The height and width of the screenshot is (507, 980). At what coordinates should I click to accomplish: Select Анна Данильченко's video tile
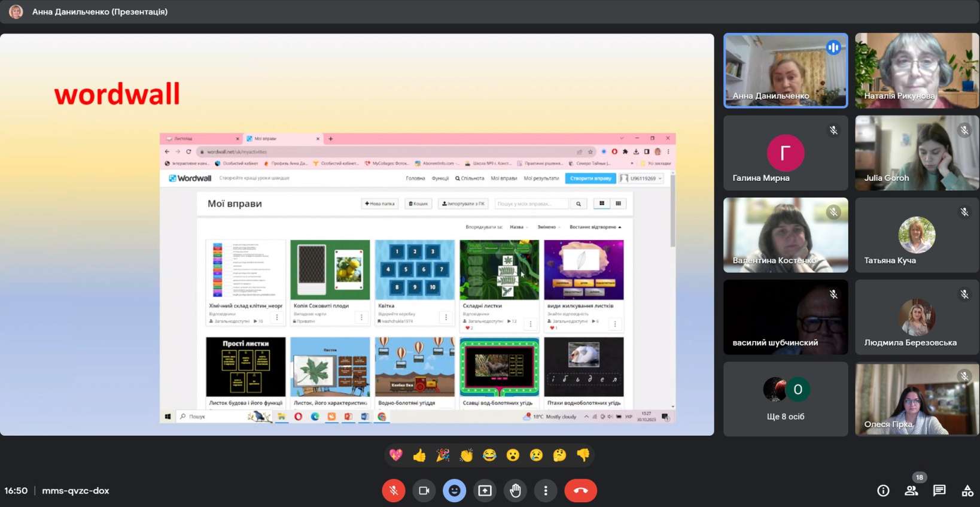click(786, 71)
